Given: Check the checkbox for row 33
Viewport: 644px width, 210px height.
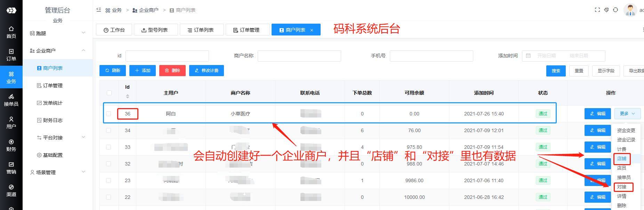Looking at the screenshot, I should 108,147.
